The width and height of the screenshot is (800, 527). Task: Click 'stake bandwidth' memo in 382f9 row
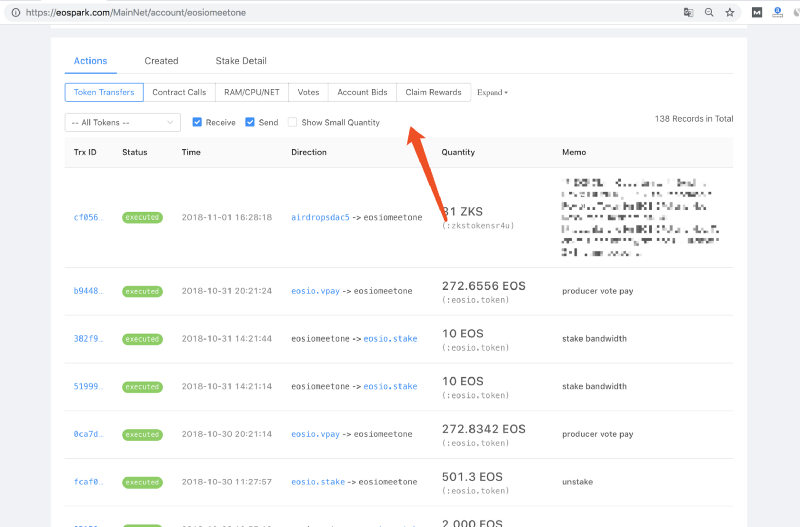pos(594,339)
